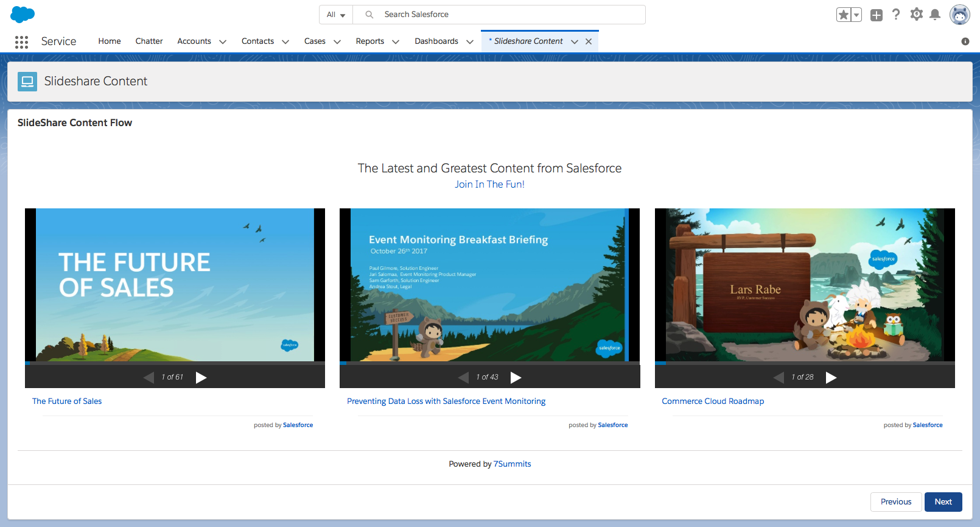Click the Search Salesforce input field

pyautogui.click(x=499, y=15)
